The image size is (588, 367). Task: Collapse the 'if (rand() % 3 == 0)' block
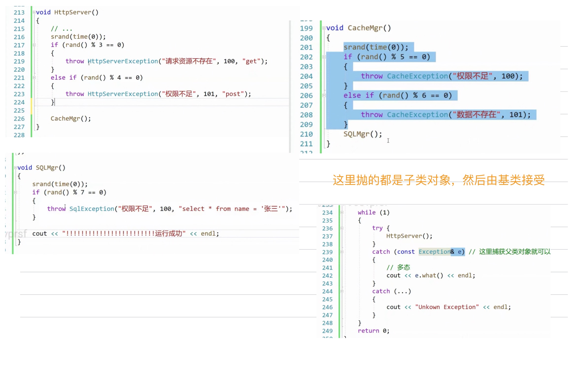click(34, 45)
